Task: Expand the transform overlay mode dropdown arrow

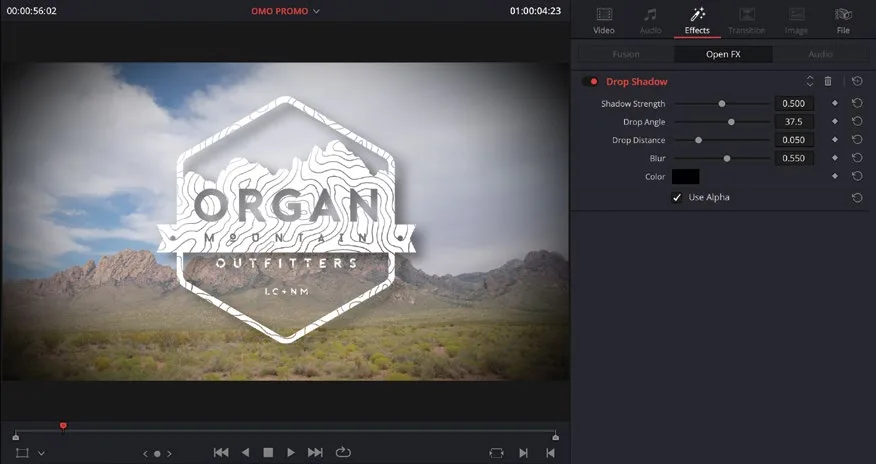Action: (41, 453)
